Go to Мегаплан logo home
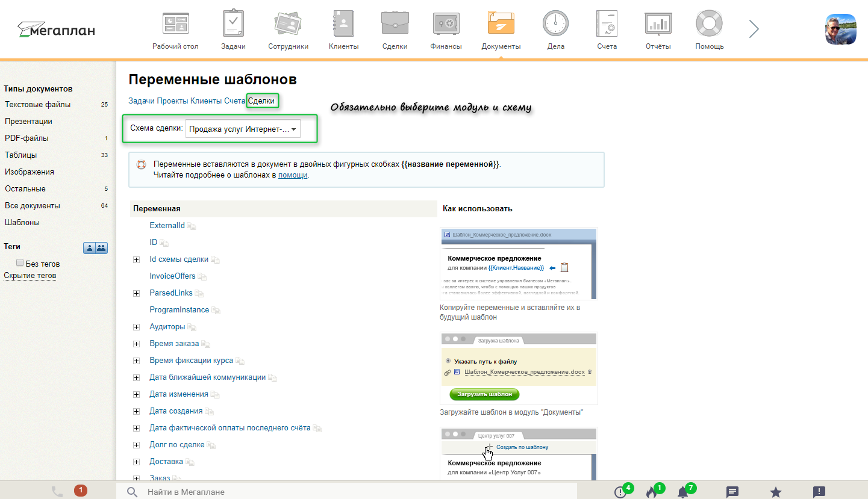Image resolution: width=868 pixels, height=499 pixels. pos(56,29)
